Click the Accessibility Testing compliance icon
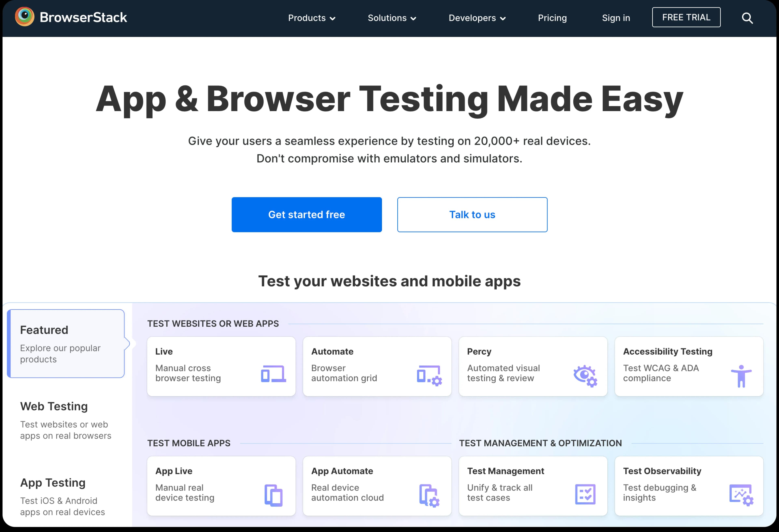The image size is (779, 532). point(742,376)
